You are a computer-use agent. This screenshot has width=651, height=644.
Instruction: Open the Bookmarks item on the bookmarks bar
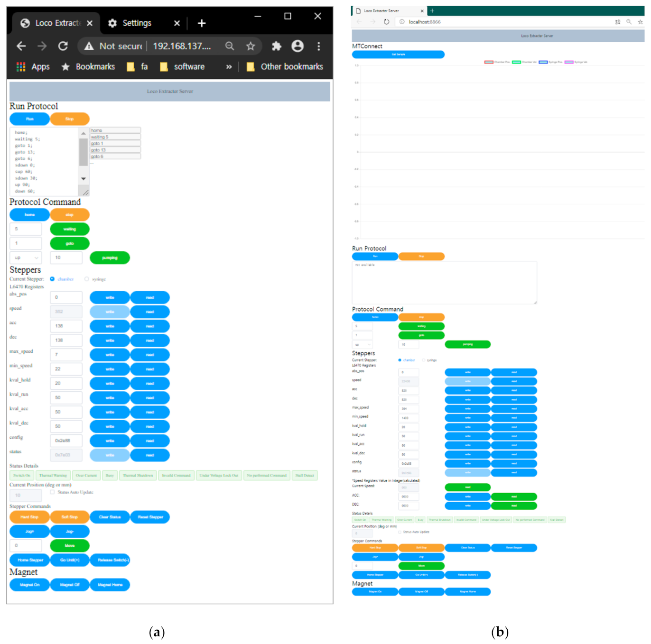pyautogui.click(x=88, y=67)
